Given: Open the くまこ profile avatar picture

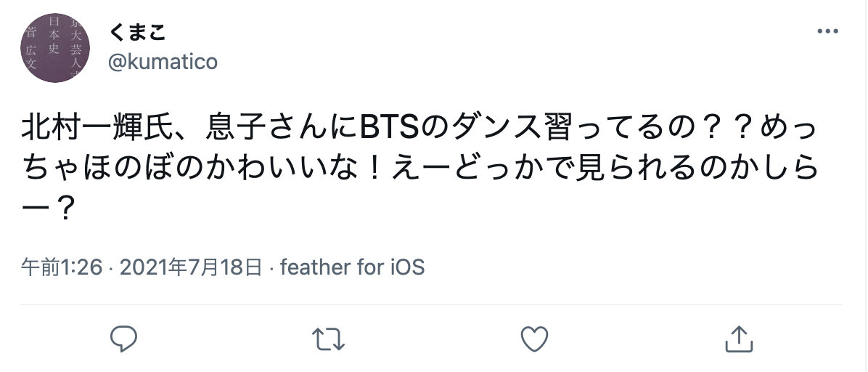Looking at the screenshot, I should [55, 48].
